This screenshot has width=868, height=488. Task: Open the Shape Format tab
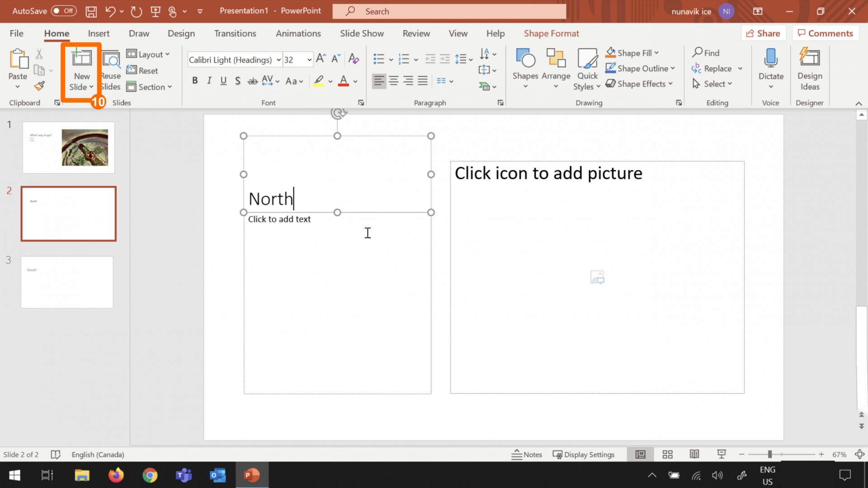(551, 33)
